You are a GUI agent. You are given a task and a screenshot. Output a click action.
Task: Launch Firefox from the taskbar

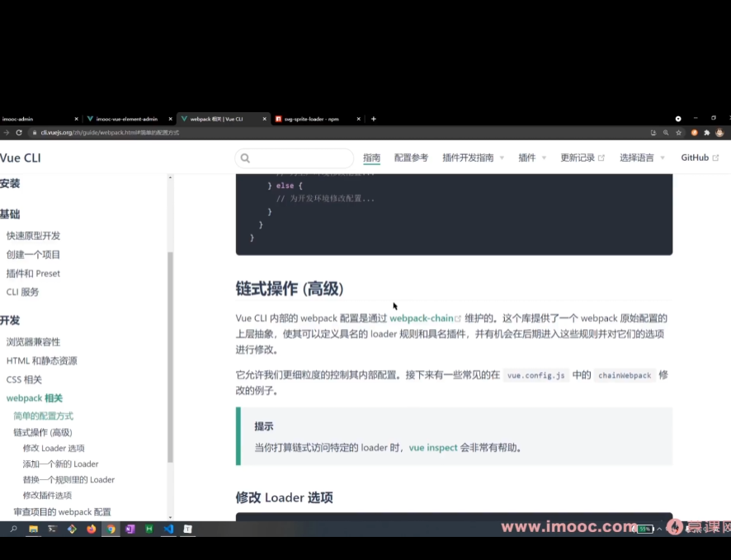tap(92, 529)
